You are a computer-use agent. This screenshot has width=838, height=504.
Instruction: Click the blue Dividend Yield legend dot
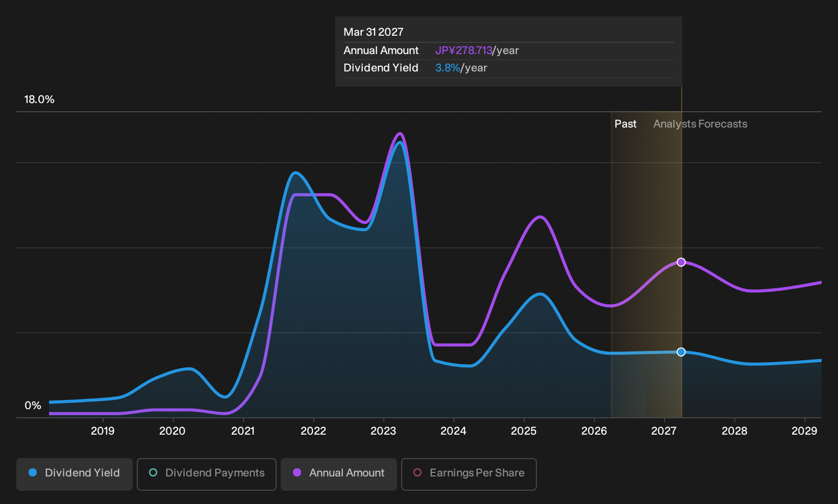coord(33,472)
